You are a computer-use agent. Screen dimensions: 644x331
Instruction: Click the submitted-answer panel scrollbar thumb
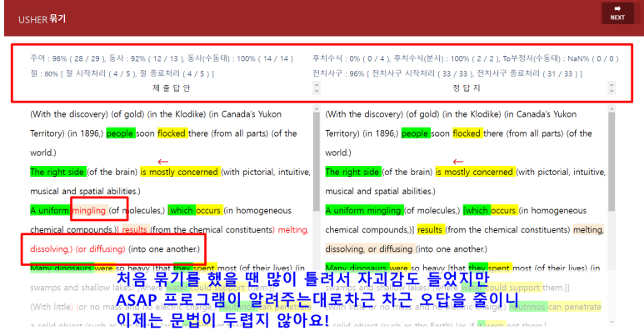(x=317, y=161)
